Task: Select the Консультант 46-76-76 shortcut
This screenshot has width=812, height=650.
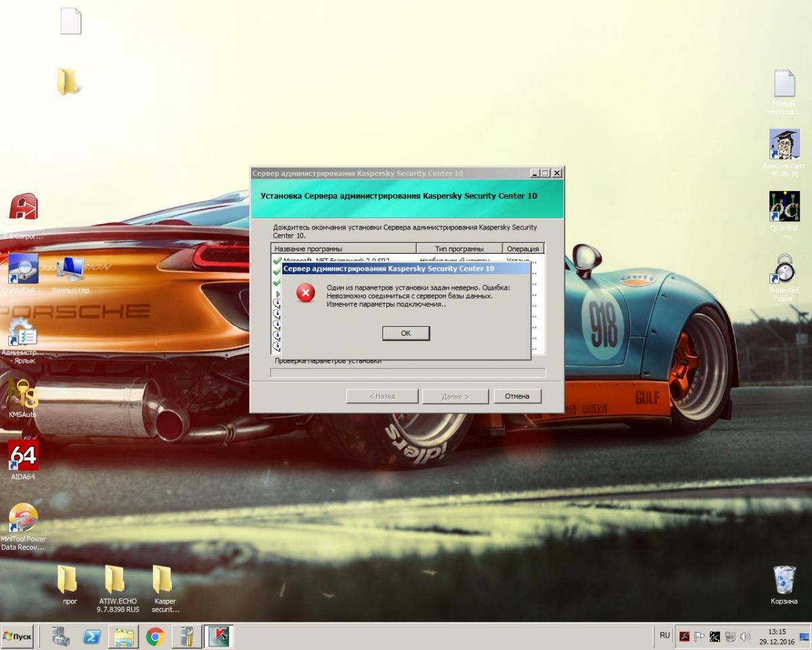Action: point(784,153)
